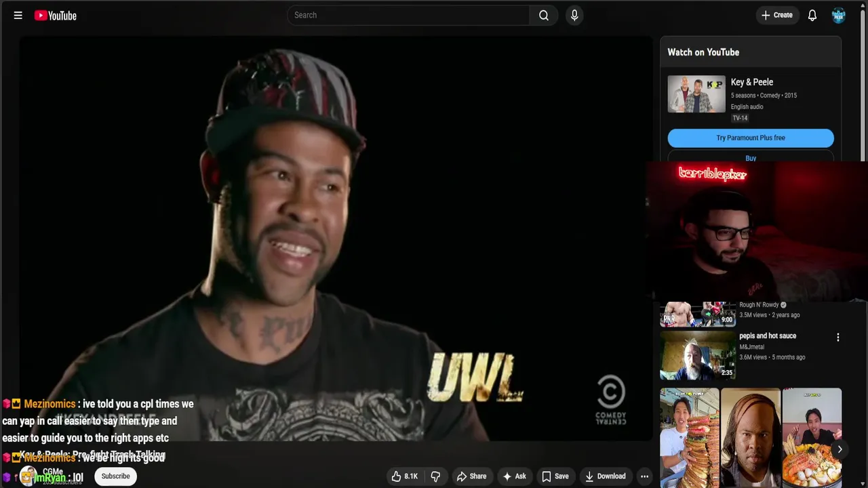This screenshot has height=488, width=868.
Task: Open the Rough N' Rowdy channel name
Action: click(759, 305)
